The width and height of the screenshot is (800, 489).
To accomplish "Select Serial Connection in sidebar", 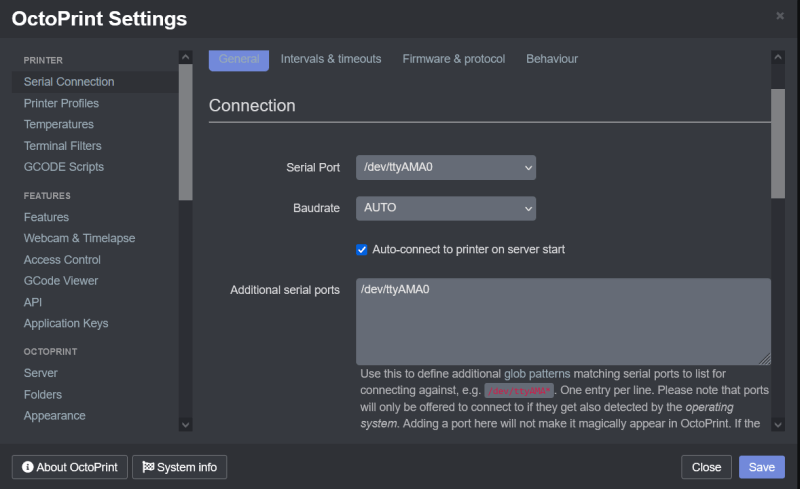I will (x=95, y=82).
